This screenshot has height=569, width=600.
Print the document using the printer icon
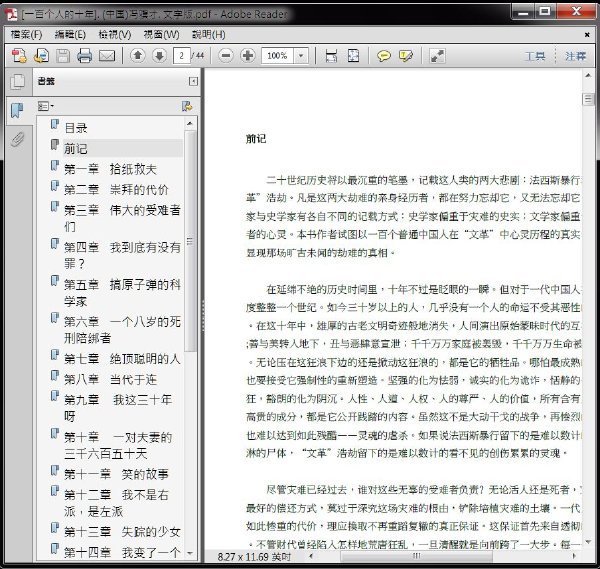85,56
